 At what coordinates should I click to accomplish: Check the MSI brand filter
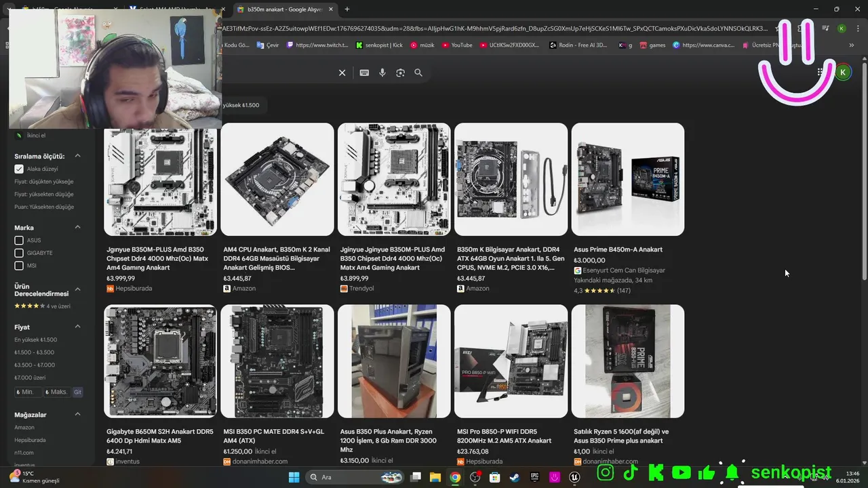pos(19,266)
